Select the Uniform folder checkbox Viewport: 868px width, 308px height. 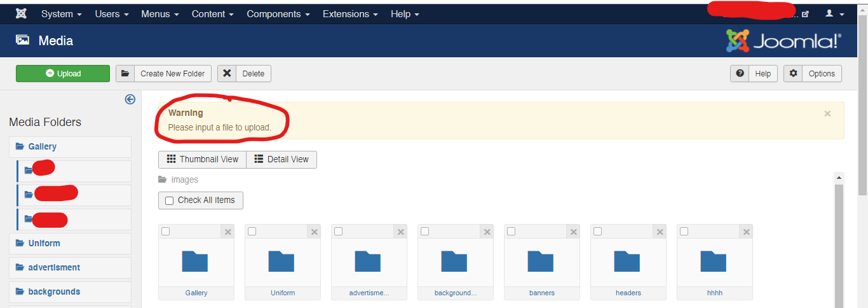click(252, 232)
